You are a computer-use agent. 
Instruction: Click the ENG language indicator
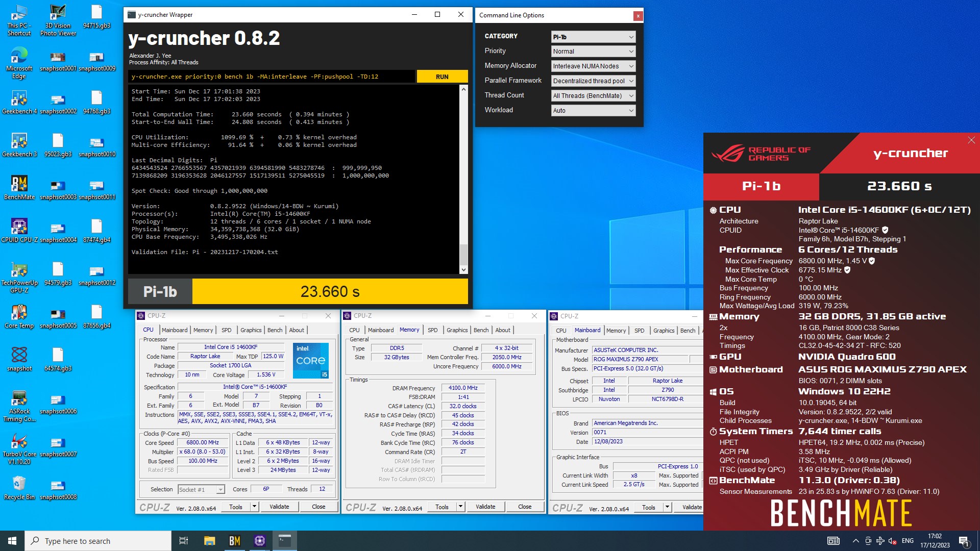(908, 541)
